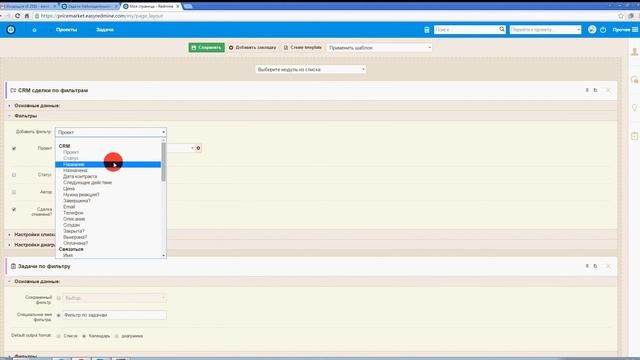Screen dimensions: 640x360
Task: Open the Применить шаблон dropdown
Action: [380, 48]
